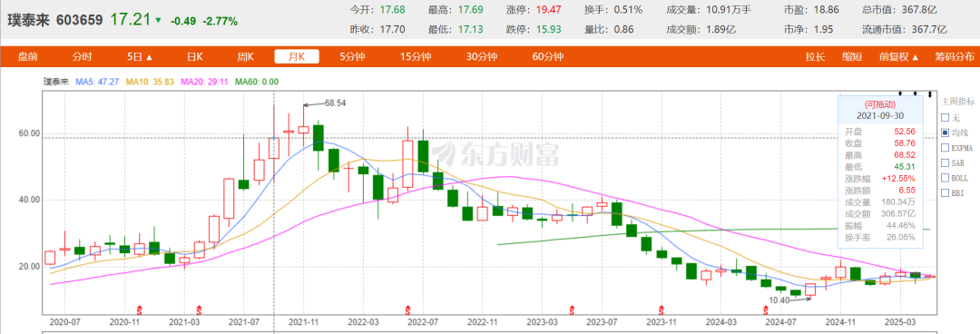Click the red dividend marker near 2022-07
This screenshot has width=980, height=334.
(x=408, y=309)
